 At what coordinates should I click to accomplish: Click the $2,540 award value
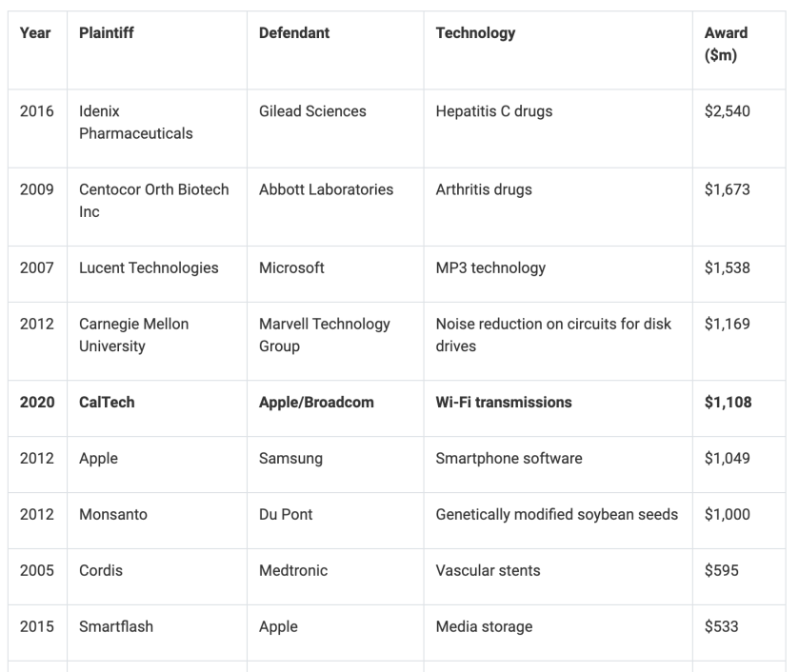coord(728,111)
